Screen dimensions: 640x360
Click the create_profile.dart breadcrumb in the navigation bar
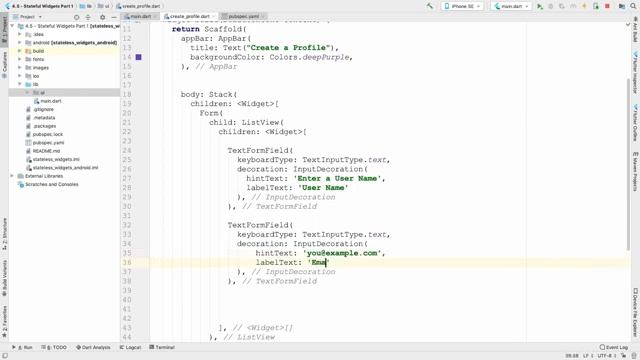[138, 6]
